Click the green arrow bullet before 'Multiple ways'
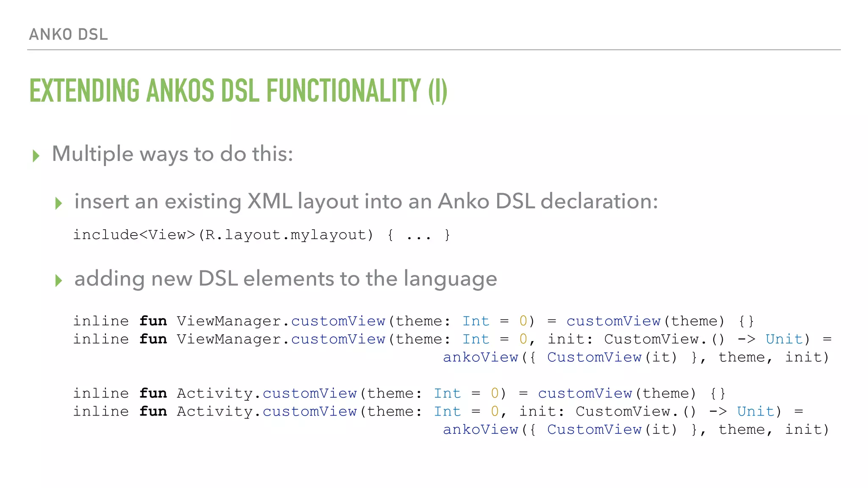 (36, 156)
